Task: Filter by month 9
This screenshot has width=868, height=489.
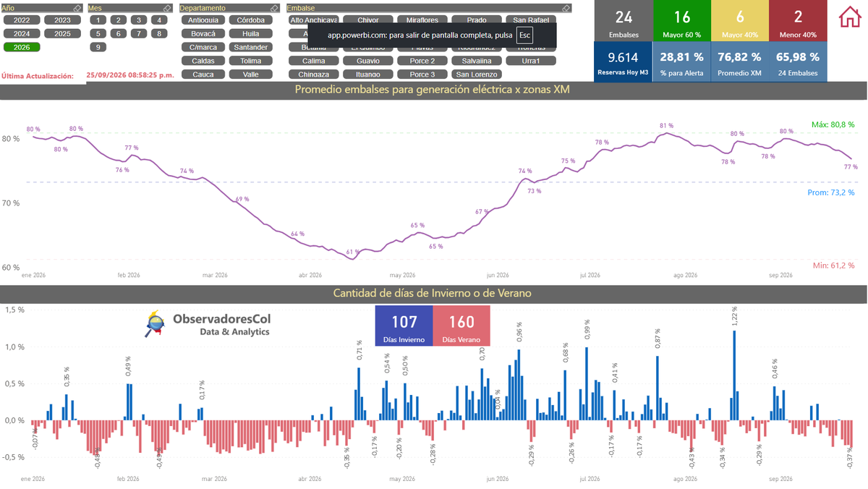Action: click(97, 47)
